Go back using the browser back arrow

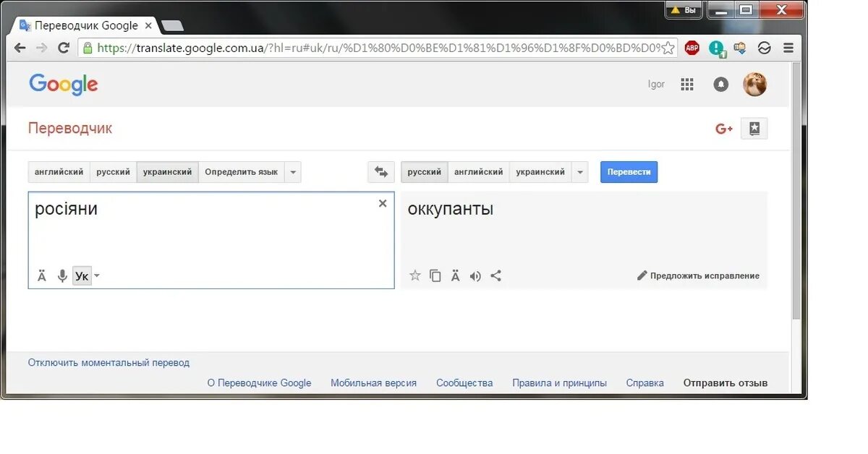(20, 48)
